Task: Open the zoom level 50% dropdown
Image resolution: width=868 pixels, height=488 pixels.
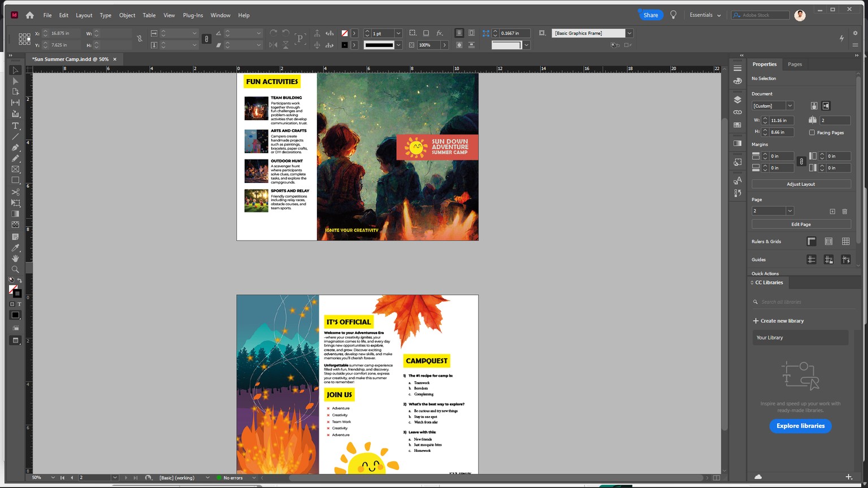Action: click(x=53, y=478)
